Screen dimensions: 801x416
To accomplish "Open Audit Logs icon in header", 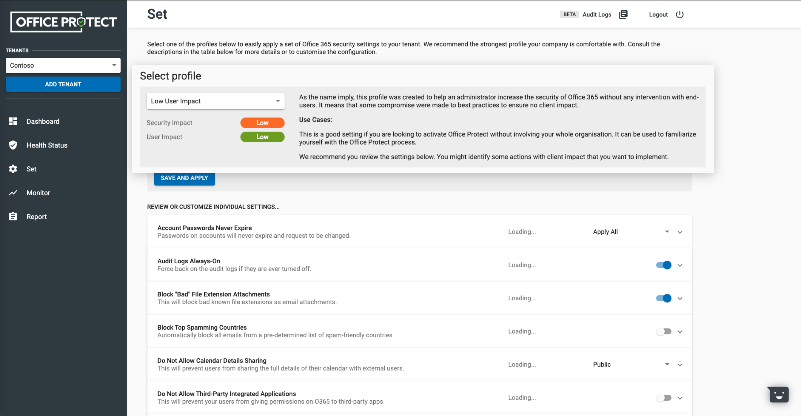I will point(623,15).
